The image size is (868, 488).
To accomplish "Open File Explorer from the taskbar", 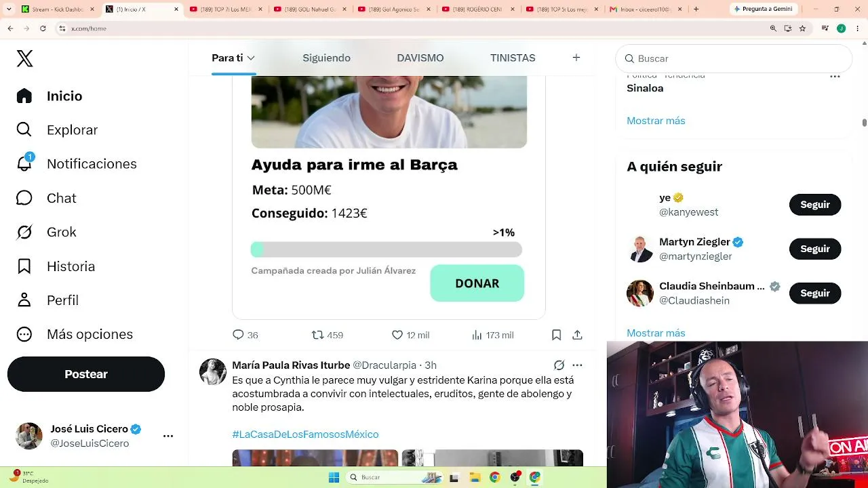I will click(x=475, y=477).
